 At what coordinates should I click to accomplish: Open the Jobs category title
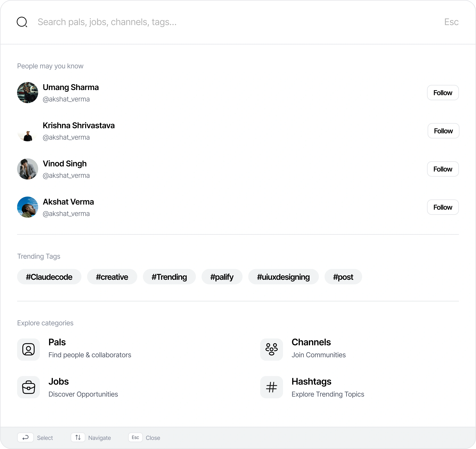[59, 381]
